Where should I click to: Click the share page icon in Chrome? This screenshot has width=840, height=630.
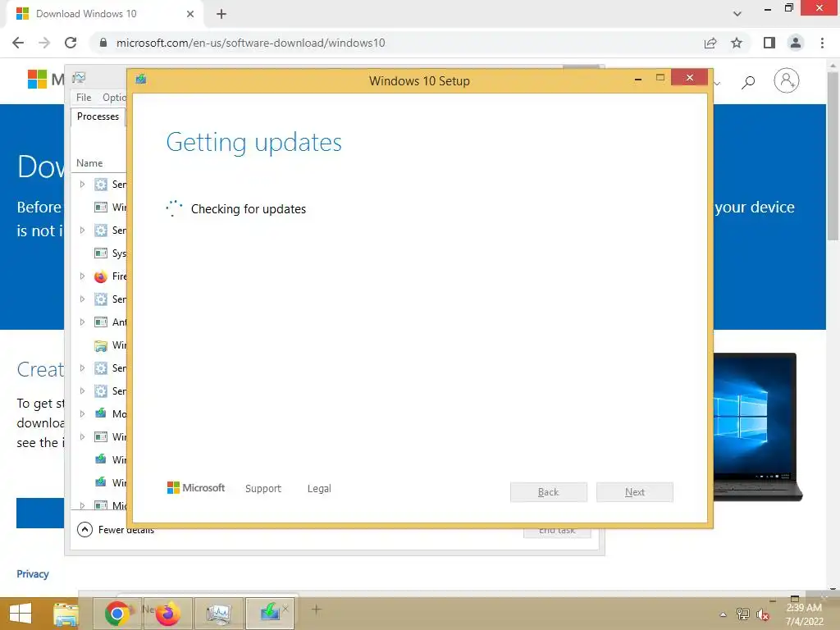(710, 43)
